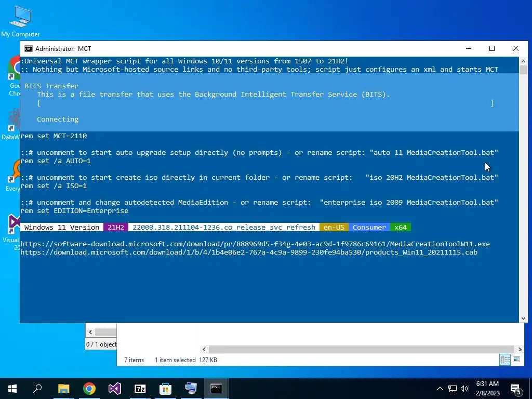Click Explorer horizontal scrollbar right arrow
This screenshot has width=532, height=399.
pyautogui.click(x=520, y=349)
